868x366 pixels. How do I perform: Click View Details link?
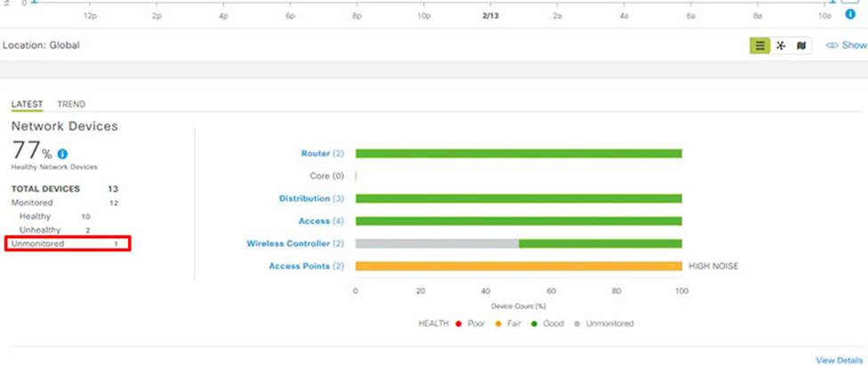(839, 360)
